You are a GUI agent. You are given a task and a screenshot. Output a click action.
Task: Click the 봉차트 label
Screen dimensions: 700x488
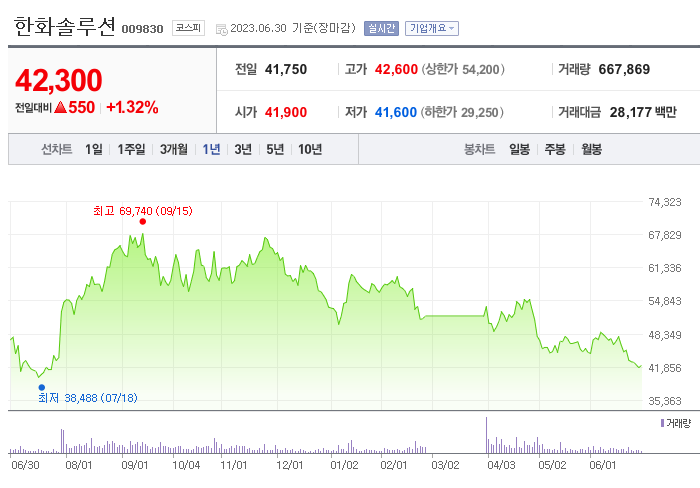(x=479, y=149)
